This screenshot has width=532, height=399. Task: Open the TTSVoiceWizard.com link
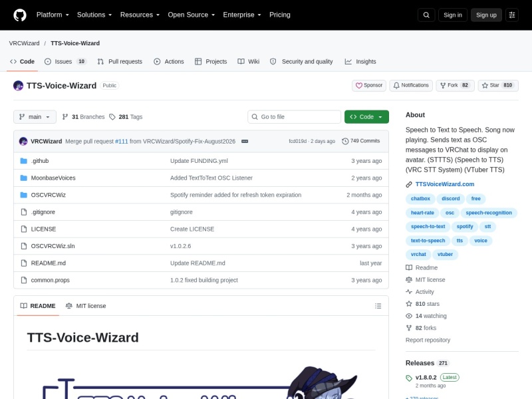(445, 184)
